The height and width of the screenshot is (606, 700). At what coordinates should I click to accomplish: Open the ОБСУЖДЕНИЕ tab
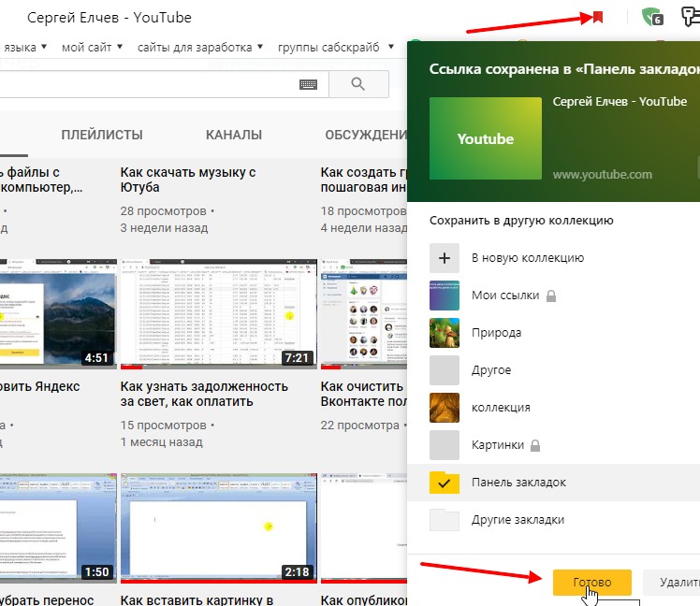point(366,135)
